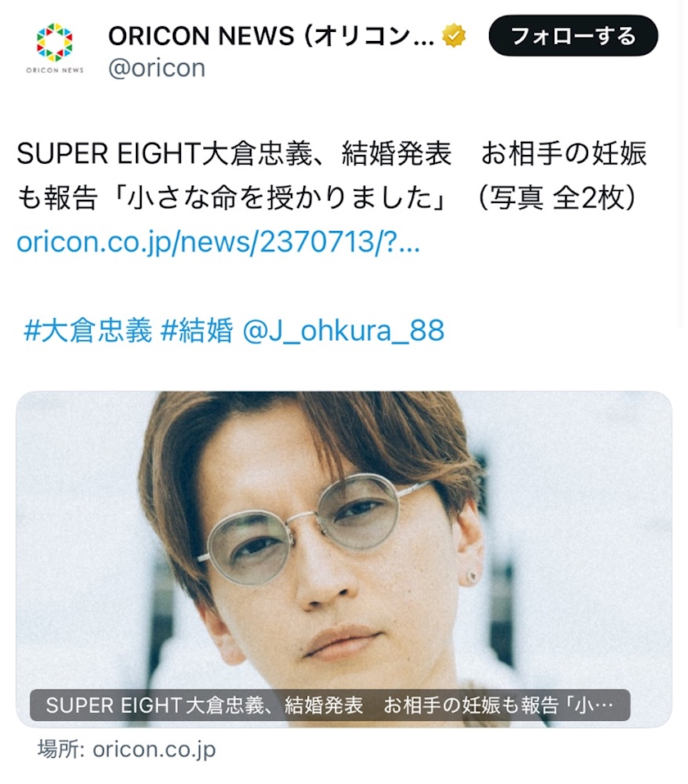Click the も報告 text starting second line
Screen dimensions: 688x784
click(x=57, y=198)
